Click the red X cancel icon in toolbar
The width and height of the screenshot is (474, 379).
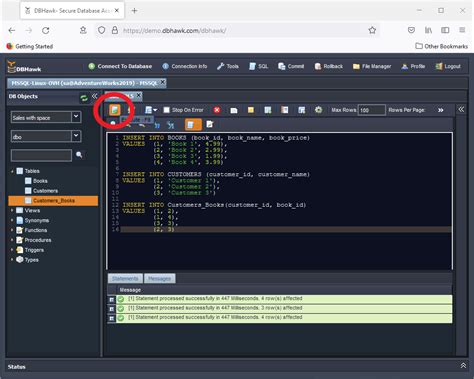pos(217,110)
